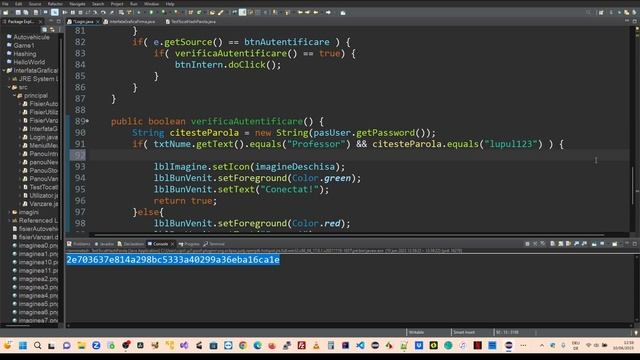640x360 pixels.
Task: Click the Writable status bar entry
Action: tap(416, 332)
